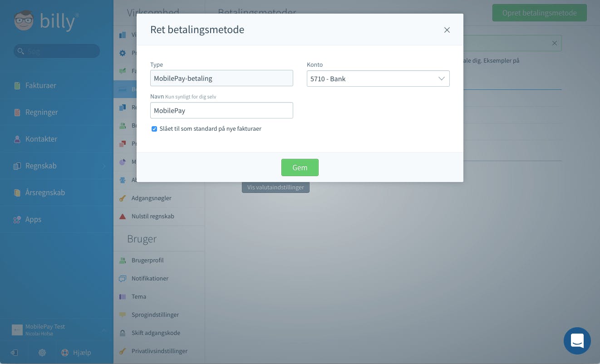The height and width of the screenshot is (364, 600).
Task: Click the yellow Sprogindstillinger bubble icon
Action: [x=123, y=315]
